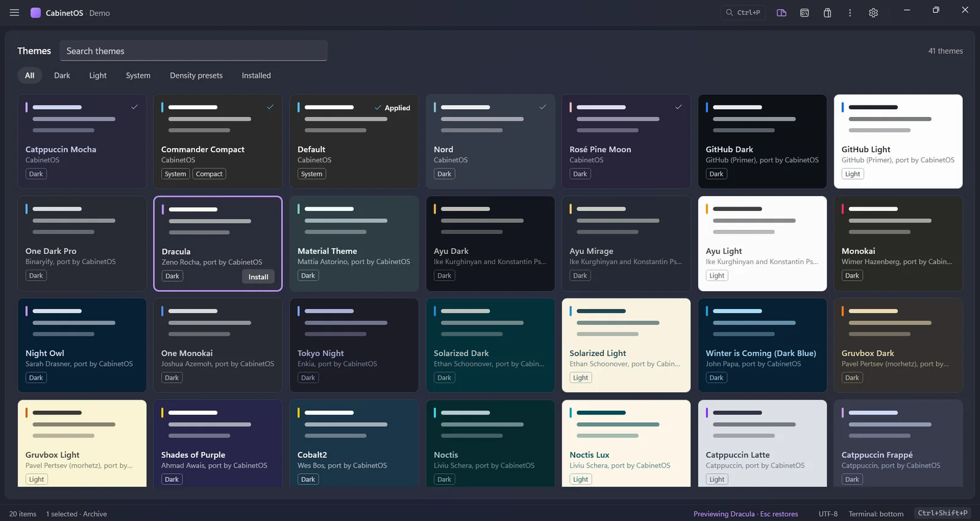980x521 pixels.
Task: Click the Ctrl+Shift+P status bar shortcut
Action: tap(943, 513)
